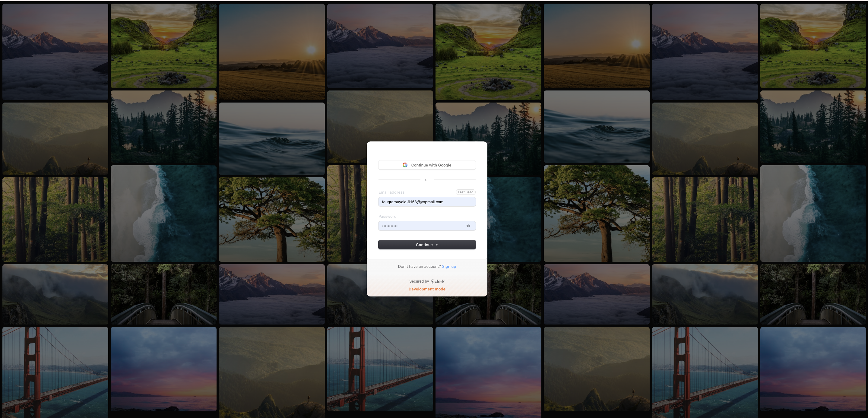Toggle password visibility with the eye icon
Image resolution: width=868 pixels, height=418 pixels.
coord(468,226)
